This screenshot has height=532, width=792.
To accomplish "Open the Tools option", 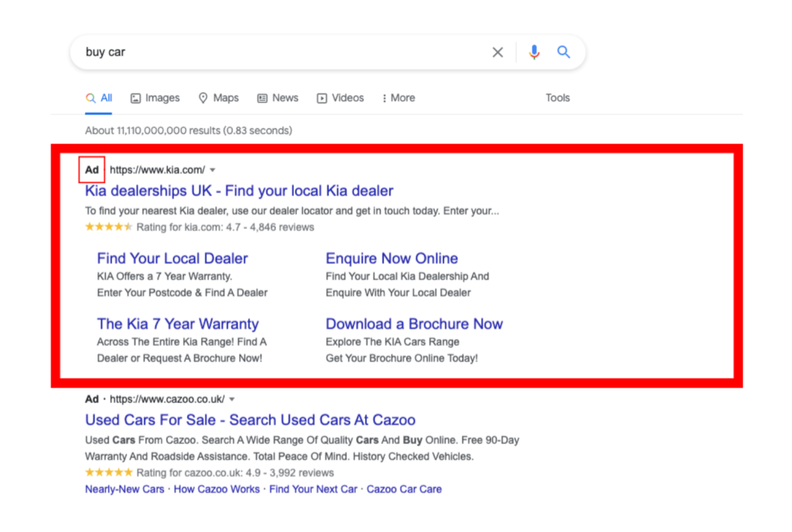I will [558, 98].
